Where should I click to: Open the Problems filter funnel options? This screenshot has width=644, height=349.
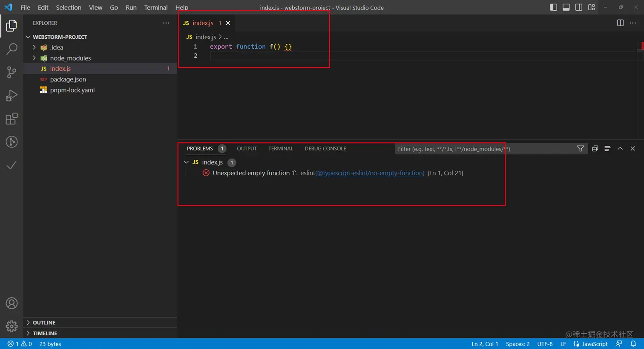click(x=580, y=149)
